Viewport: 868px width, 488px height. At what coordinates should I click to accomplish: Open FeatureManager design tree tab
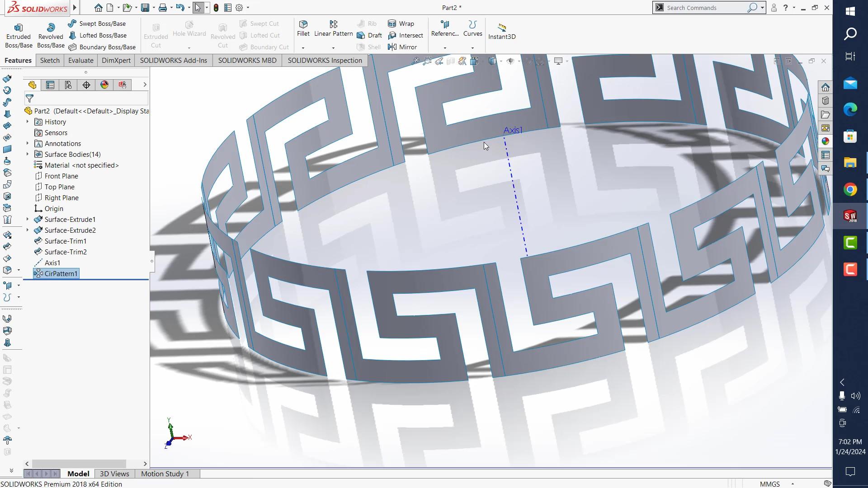click(x=32, y=85)
